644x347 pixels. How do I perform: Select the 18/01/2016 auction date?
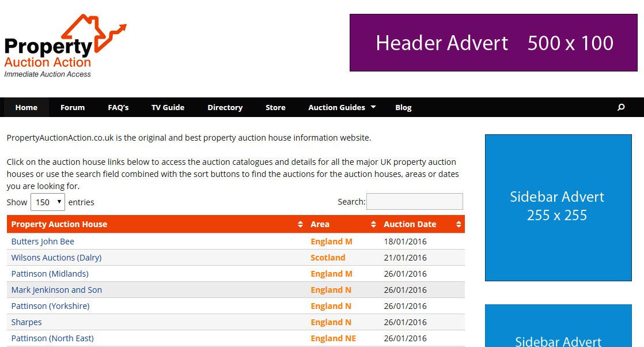pyautogui.click(x=405, y=242)
